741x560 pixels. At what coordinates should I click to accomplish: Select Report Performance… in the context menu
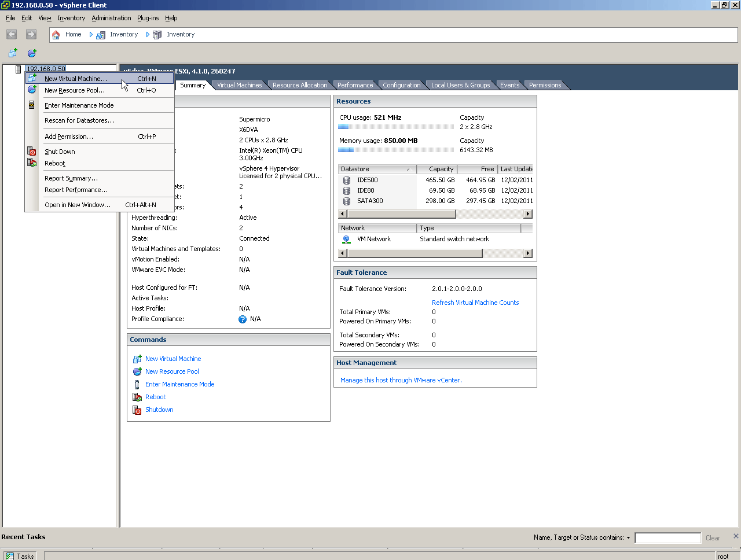coord(100,190)
